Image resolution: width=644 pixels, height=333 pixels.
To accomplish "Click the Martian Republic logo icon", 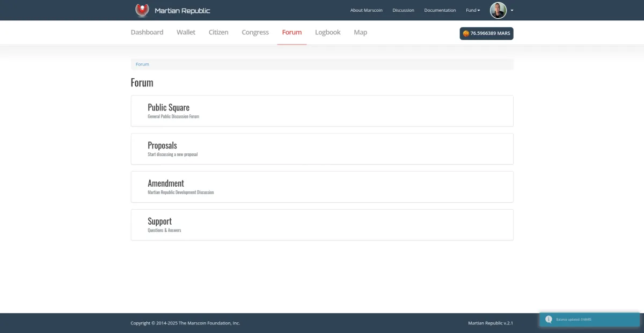I will pyautogui.click(x=142, y=10).
